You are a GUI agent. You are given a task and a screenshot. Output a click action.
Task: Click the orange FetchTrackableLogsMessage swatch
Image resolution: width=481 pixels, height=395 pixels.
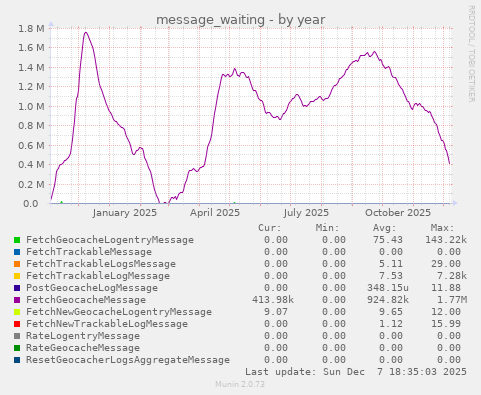[x=17, y=264]
